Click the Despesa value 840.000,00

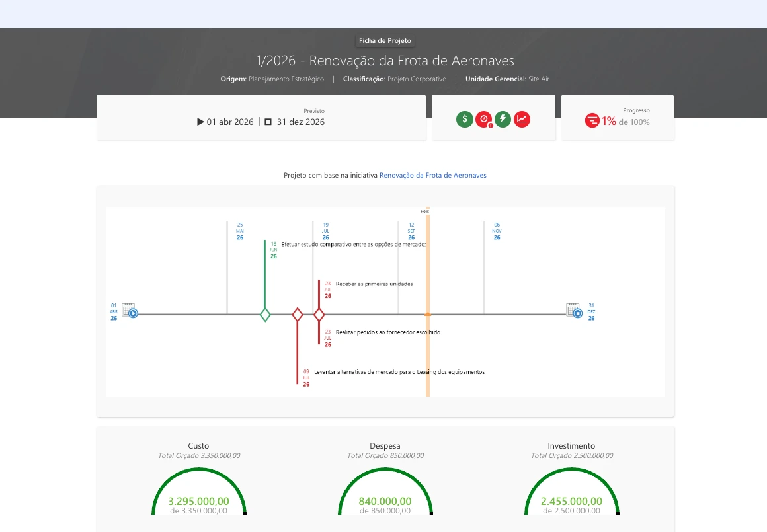[385, 501]
